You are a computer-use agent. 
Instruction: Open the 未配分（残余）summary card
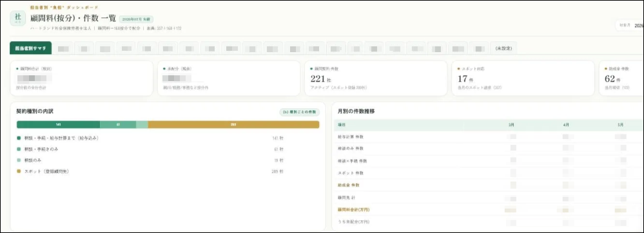point(228,79)
